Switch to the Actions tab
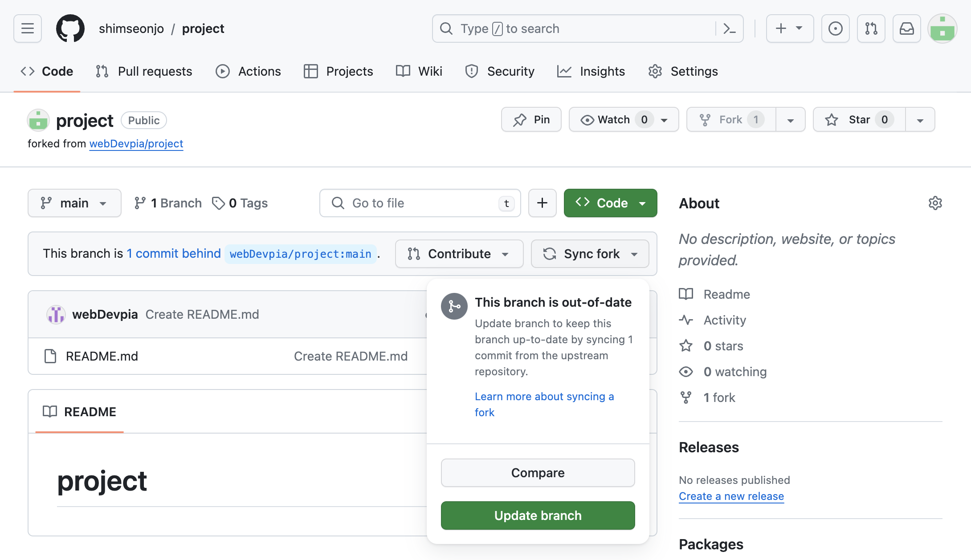 pos(248,71)
